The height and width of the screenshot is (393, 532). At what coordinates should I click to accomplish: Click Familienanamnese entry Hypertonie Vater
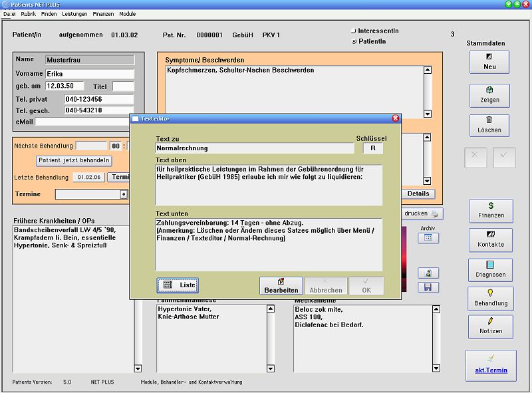tap(185, 309)
